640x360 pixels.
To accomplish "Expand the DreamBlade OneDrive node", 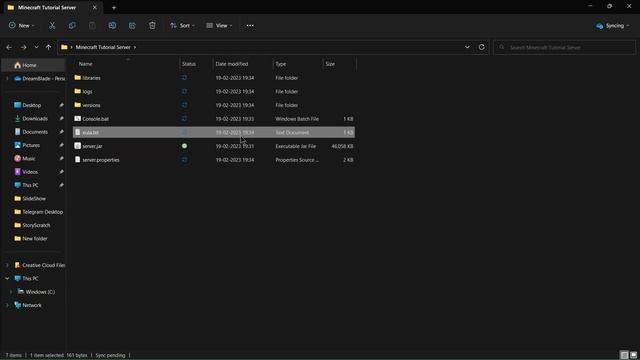I will (x=7, y=79).
